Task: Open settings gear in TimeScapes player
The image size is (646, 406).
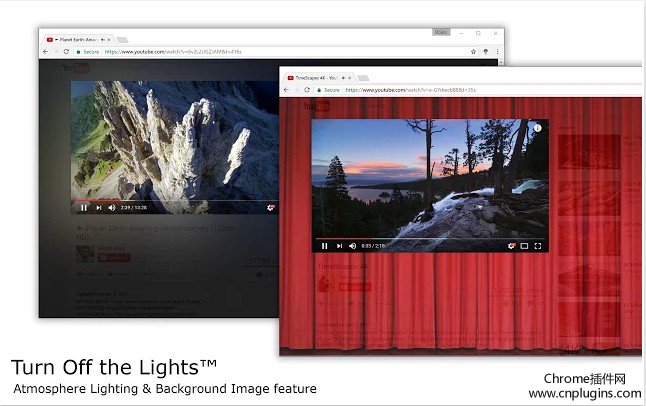Action: tap(511, 246)
